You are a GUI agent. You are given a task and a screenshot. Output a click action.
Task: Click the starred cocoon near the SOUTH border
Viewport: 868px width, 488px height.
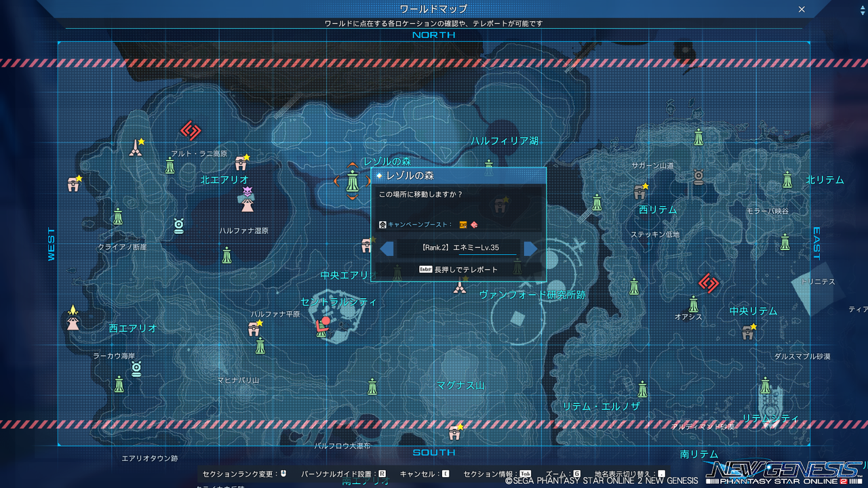click(455, 432)
